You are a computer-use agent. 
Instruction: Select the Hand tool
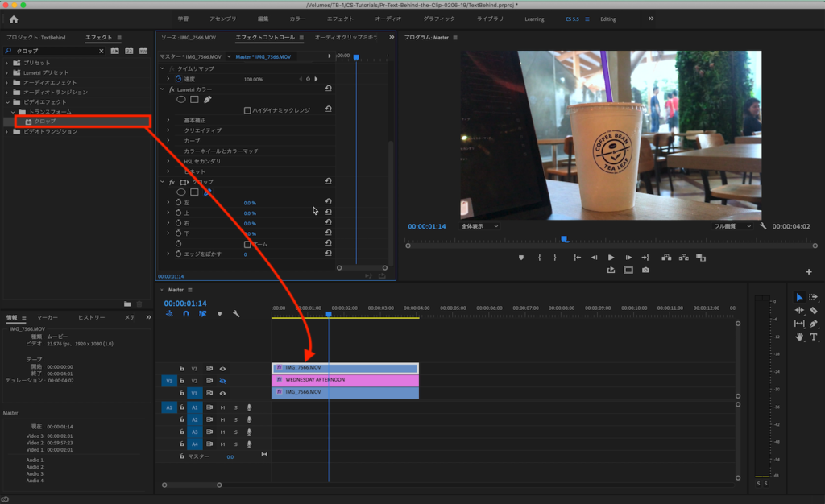click(799, 337)
